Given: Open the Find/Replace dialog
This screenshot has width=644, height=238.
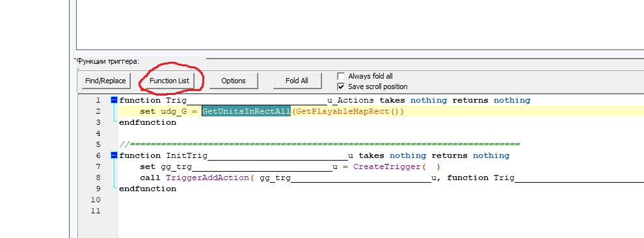Looking at the screenshot, I should [106, 81].
